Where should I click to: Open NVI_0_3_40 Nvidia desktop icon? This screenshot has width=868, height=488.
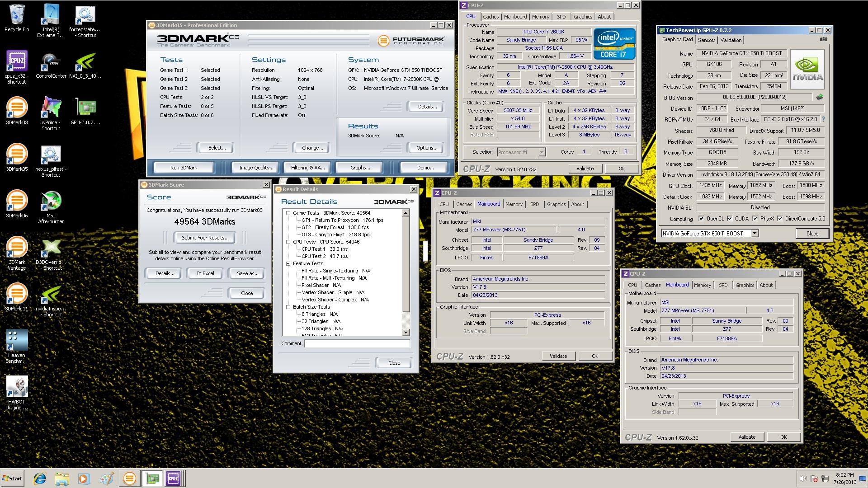pyautogui.click(x=85, y=64)
